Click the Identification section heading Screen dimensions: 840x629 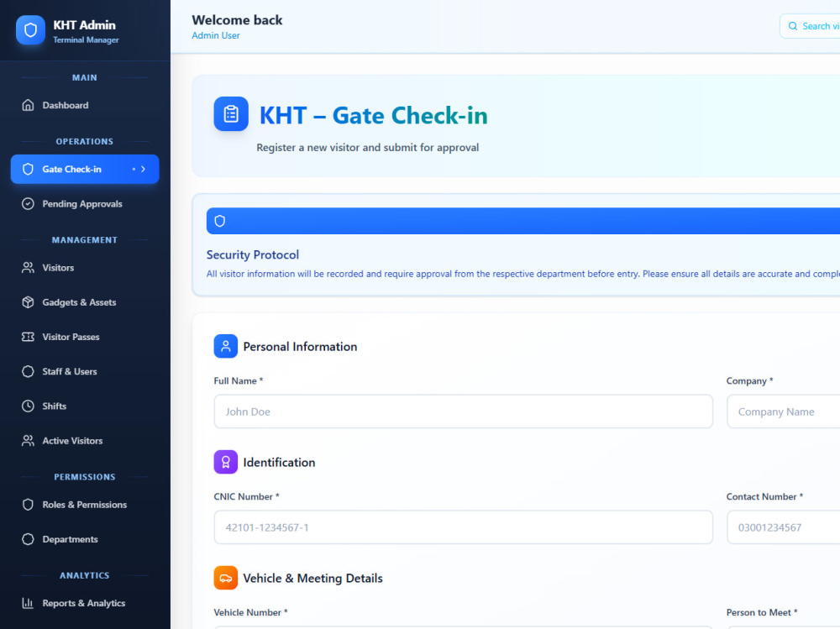click(x=279, y=463)
